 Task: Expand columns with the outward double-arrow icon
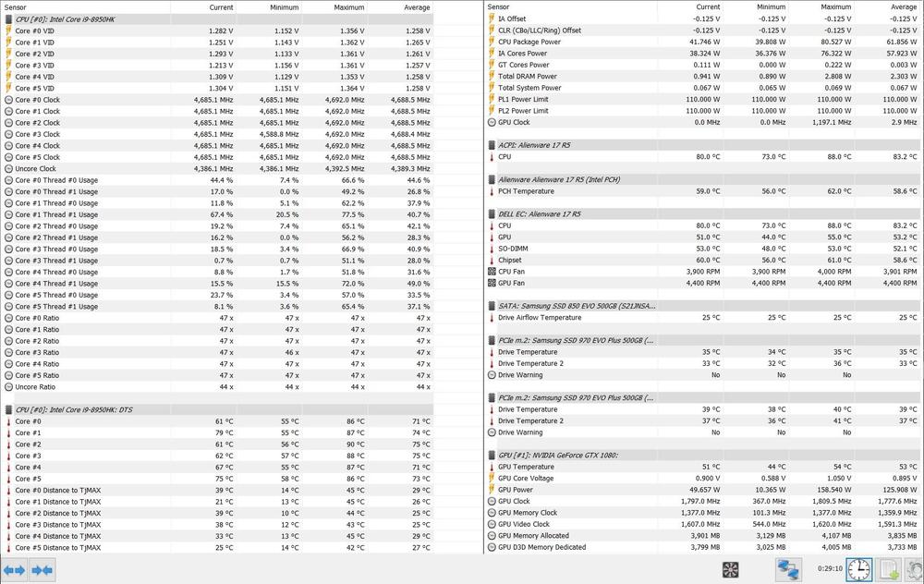14,569
